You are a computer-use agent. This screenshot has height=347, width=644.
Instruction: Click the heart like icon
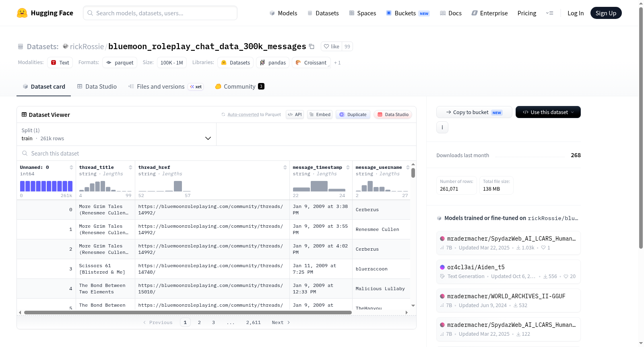pyautogui.click(x=326, y=46)
